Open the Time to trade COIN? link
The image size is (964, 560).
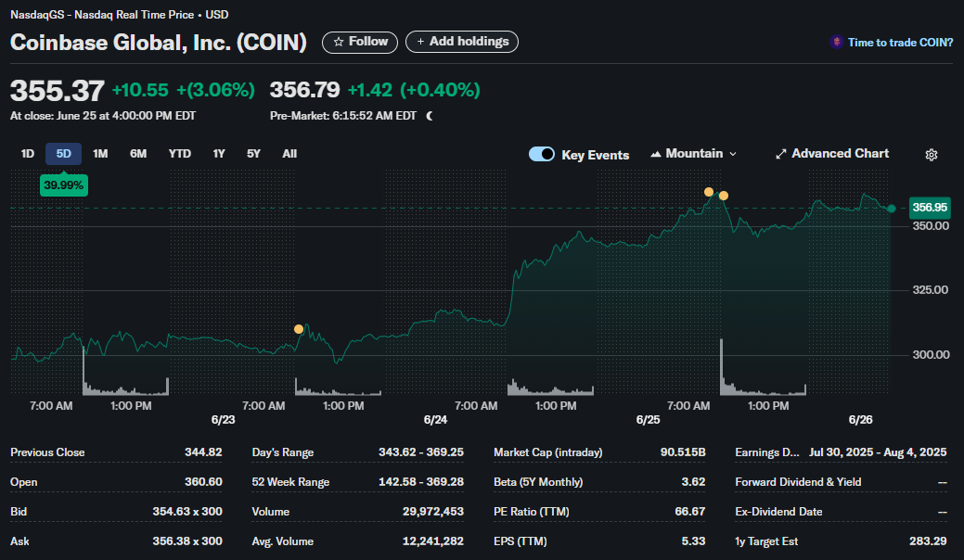(x=900, y=43)
